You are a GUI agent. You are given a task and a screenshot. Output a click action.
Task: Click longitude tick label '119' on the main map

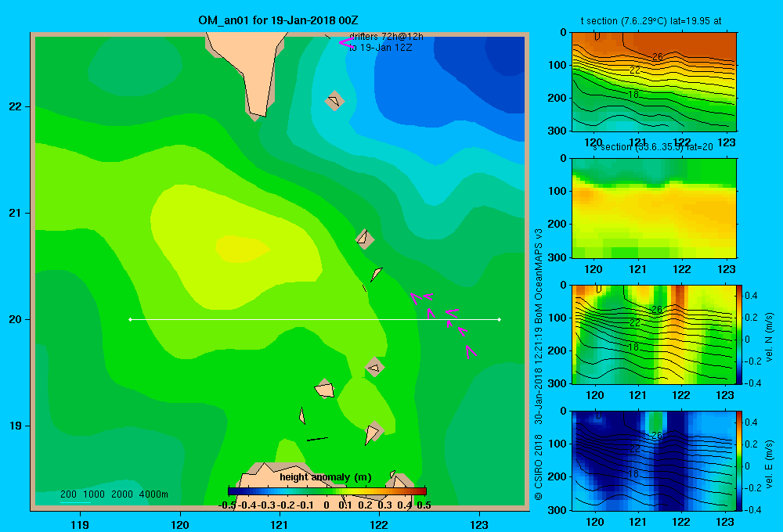coord(80,524)
